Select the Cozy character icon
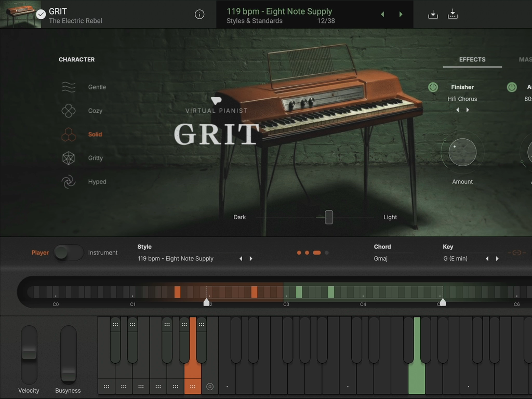Screen dimensions: 532x399 pyautogui.click(x=69, y=111)
